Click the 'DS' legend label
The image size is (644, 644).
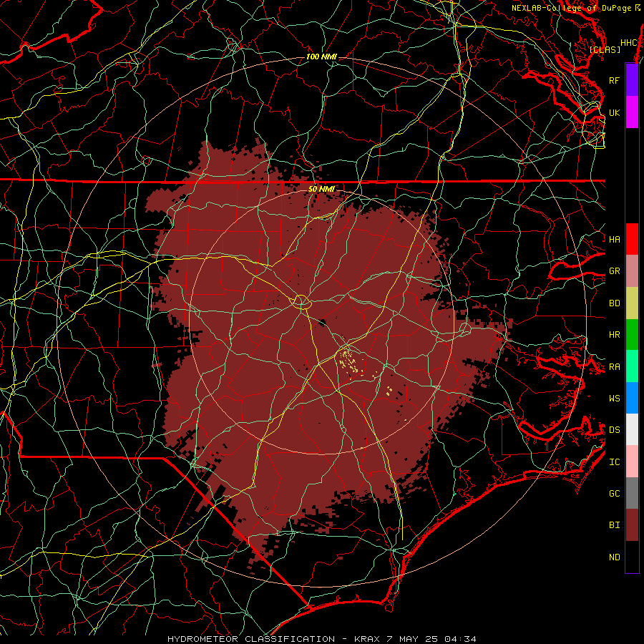click(x=614, y=429)
